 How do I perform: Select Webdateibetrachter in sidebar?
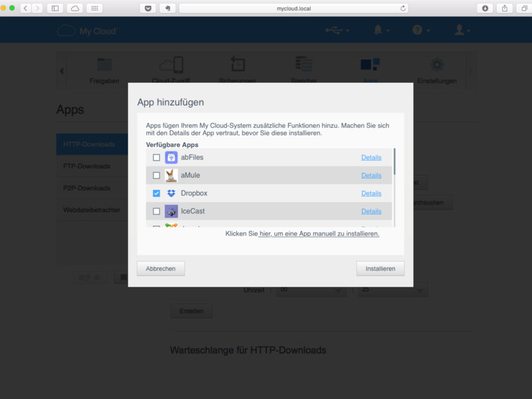pyautogui.click(x=92, y=210)
